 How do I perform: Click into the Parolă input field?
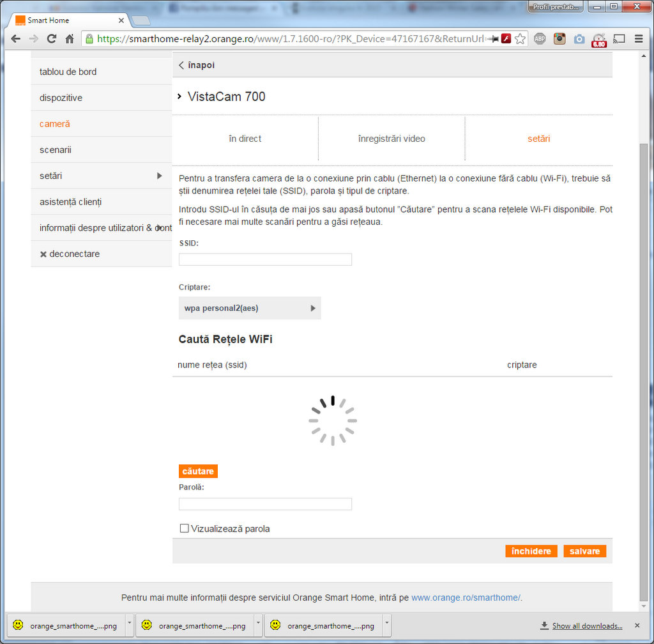click(265, 504)
